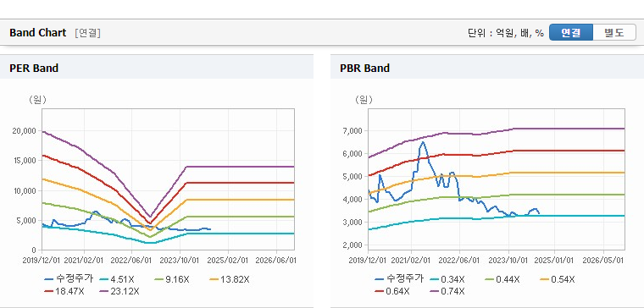
Task: Toggle 0.54X legend in PBR Band
Action: tap(558, 279)
